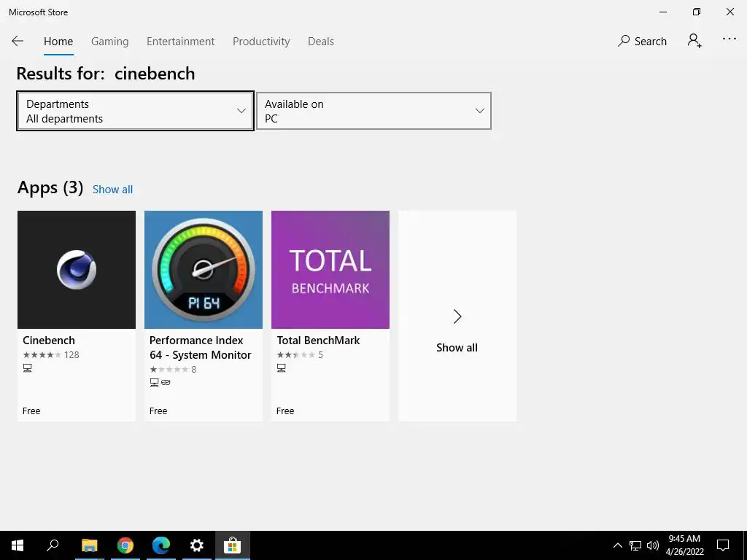Click the Cinebench app title

pyautogui.click(x=49, y=341)
